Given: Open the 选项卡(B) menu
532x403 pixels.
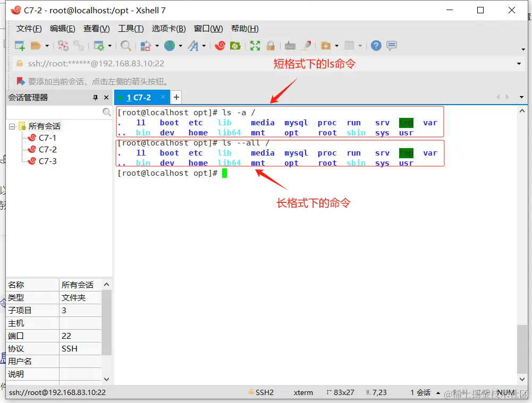Looking at the screenshot, I should (x=168, y=29).
